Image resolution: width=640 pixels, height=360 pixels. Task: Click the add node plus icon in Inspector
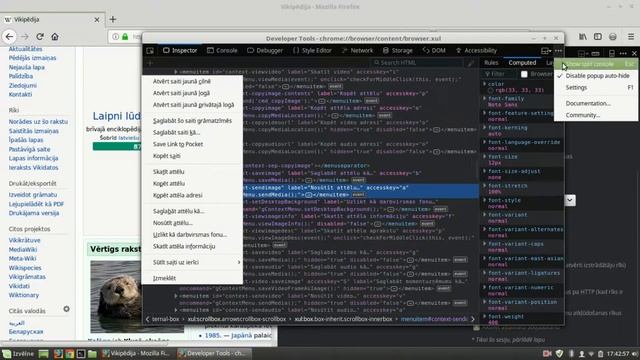pos(150,63)
